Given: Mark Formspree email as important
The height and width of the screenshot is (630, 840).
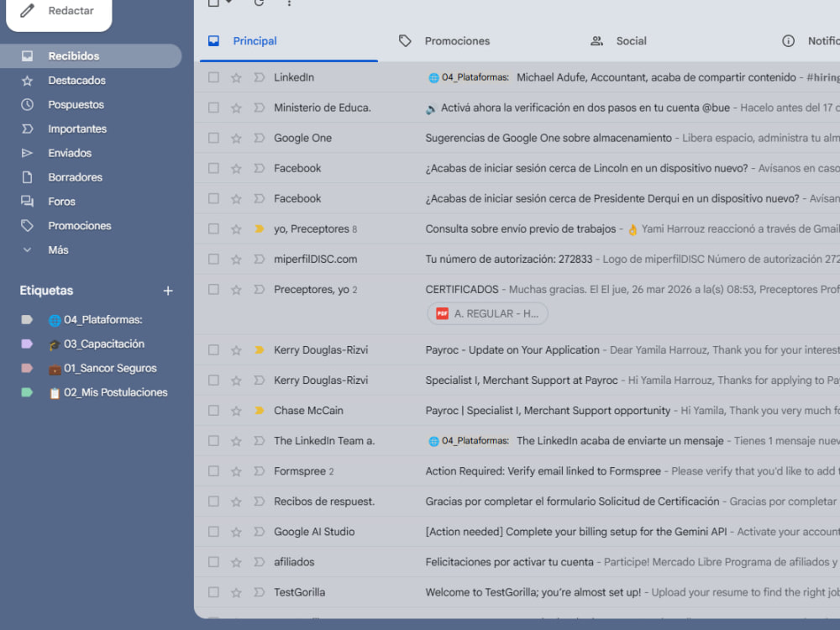Looking at the screenshot, I should (260, 471).
